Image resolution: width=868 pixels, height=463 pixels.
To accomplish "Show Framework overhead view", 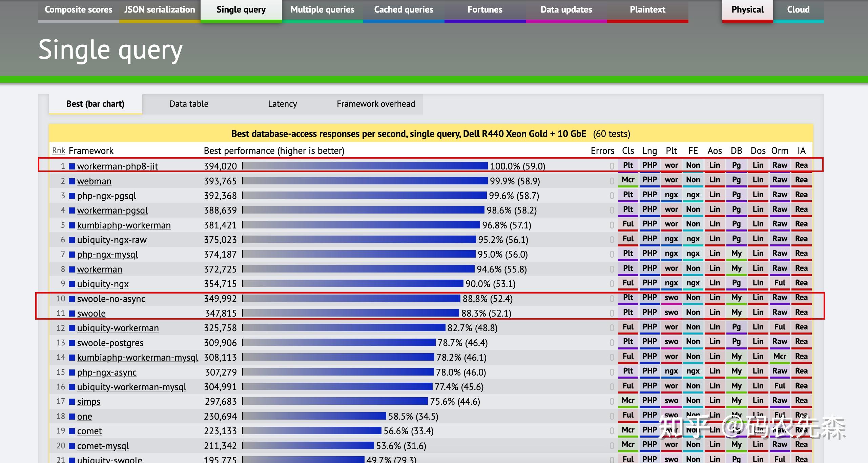I will 376,104.
